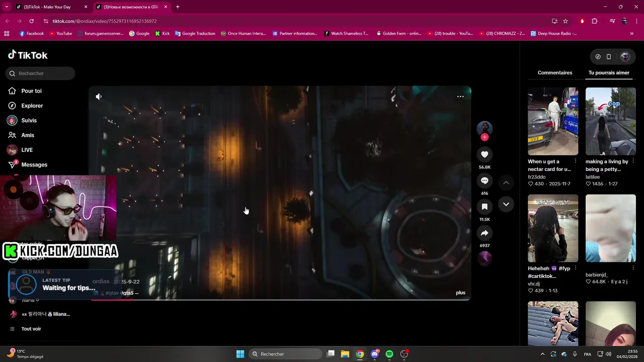Open the spinning music disc sound
Screen dimensions: 644x362
tap(485, 258)
